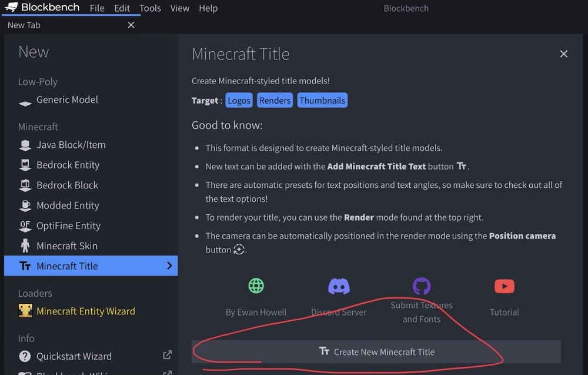Click the Quickstart Wizard question mark icon
The height and width of the screenshot is (375, 588).
[25, 356]
